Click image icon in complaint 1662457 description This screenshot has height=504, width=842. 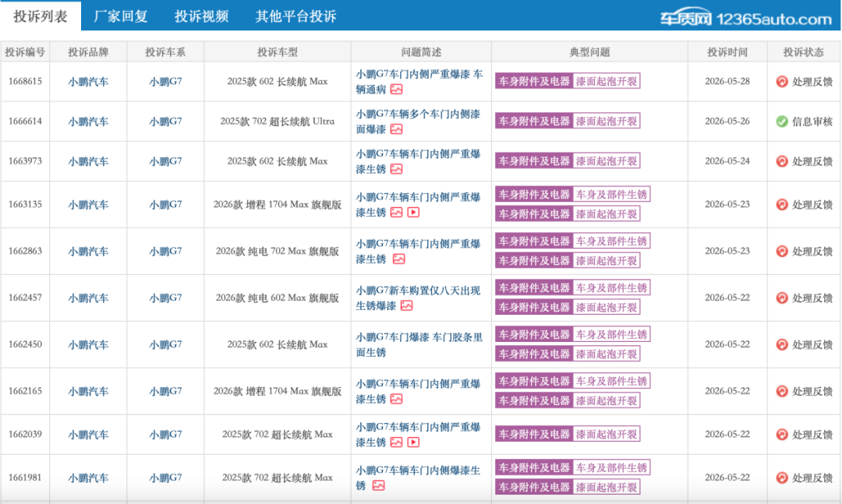click(406, 306)
